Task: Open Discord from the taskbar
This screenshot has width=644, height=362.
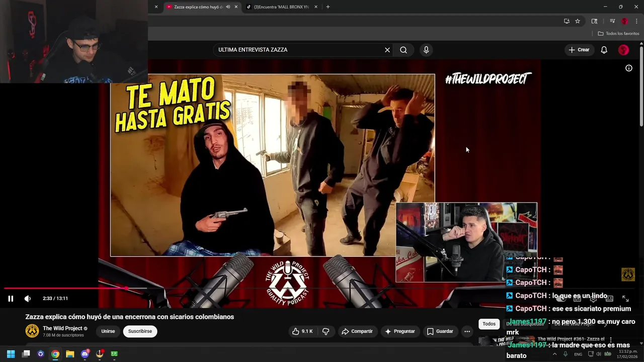Action: point(85,354)
